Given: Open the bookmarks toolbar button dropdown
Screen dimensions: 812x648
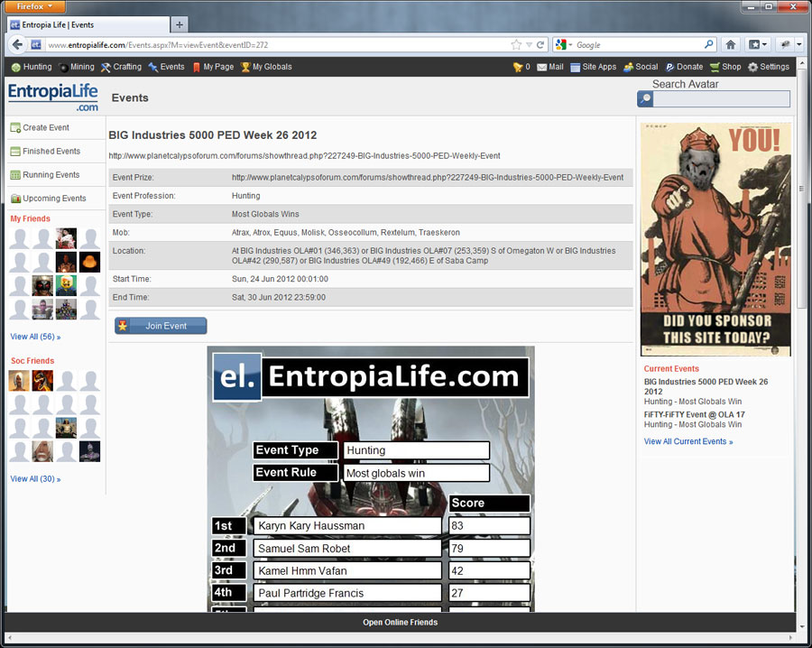Looking at the screenshot, I should coord(758,44).
